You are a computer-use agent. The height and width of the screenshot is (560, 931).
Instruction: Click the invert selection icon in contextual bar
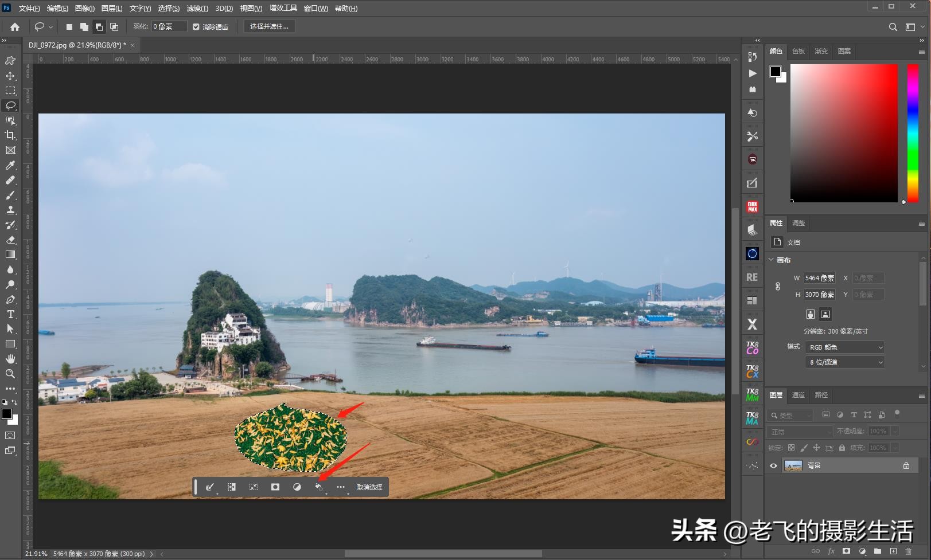click(x=232, y=487)
